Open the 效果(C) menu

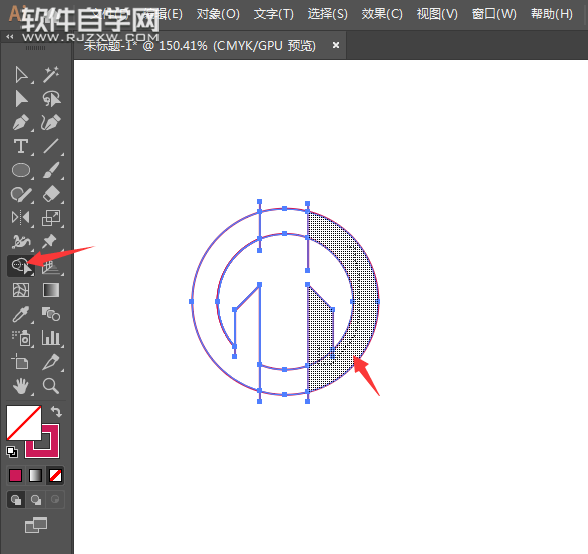[x=382, y=14]
